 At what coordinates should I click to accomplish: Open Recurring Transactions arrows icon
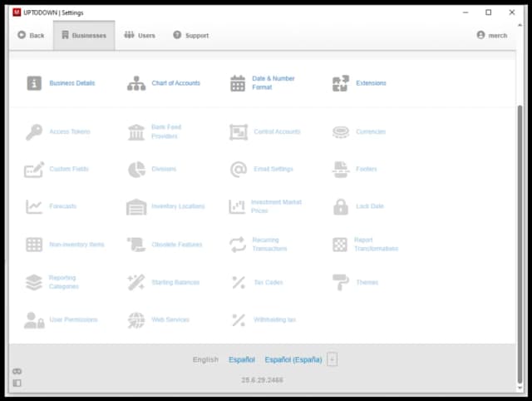[238, 245]
